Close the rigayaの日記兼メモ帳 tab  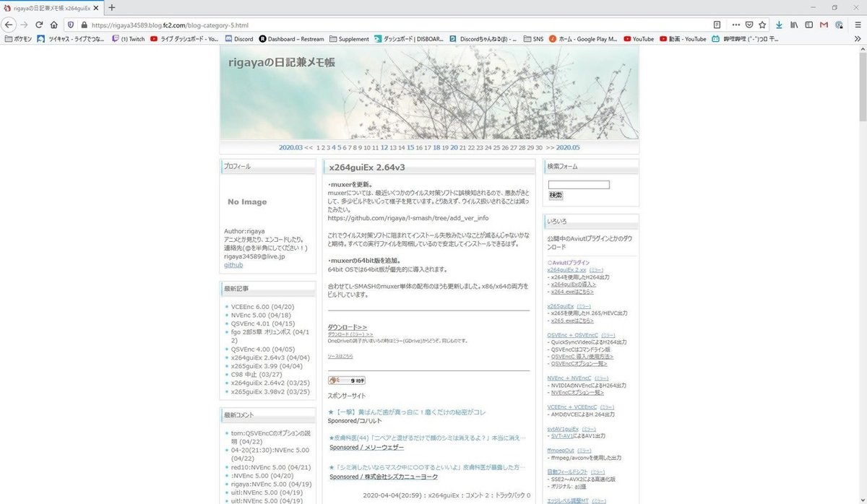point(97,7)
